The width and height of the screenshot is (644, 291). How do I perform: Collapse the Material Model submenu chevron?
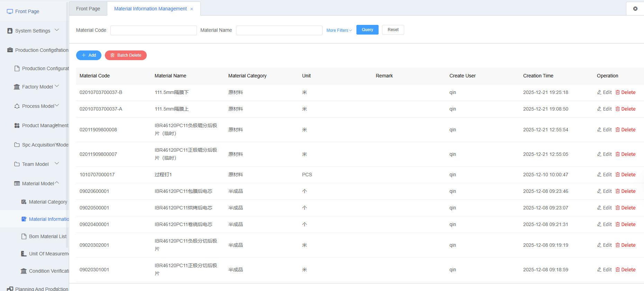point(57,183)
